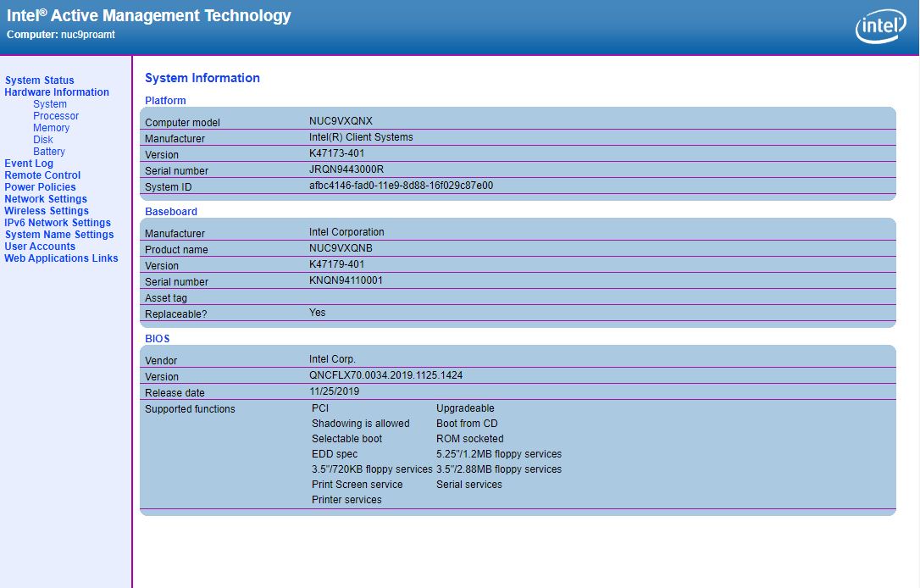Screen dimensions: 920x588
Task: Click the Supported functions label
Action: 190,409
